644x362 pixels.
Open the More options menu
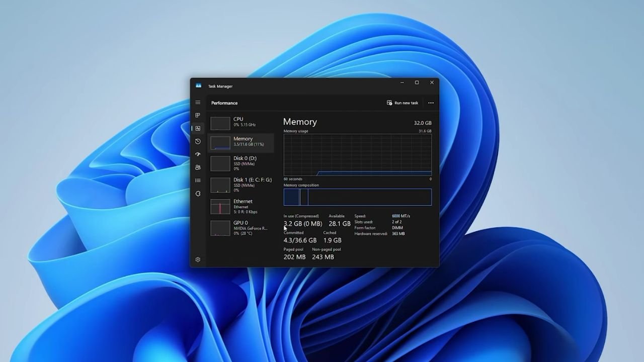[x=431, y=103]
